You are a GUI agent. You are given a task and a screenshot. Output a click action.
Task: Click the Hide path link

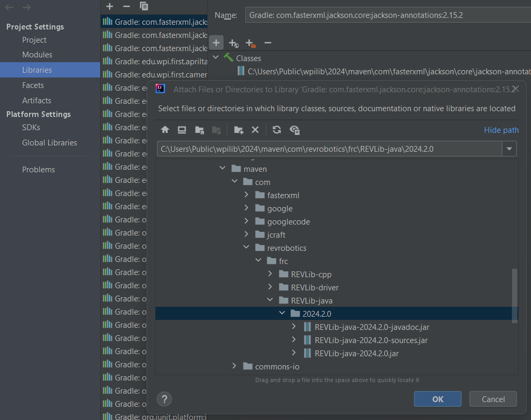pyautogui.click(x=501, y=130)
